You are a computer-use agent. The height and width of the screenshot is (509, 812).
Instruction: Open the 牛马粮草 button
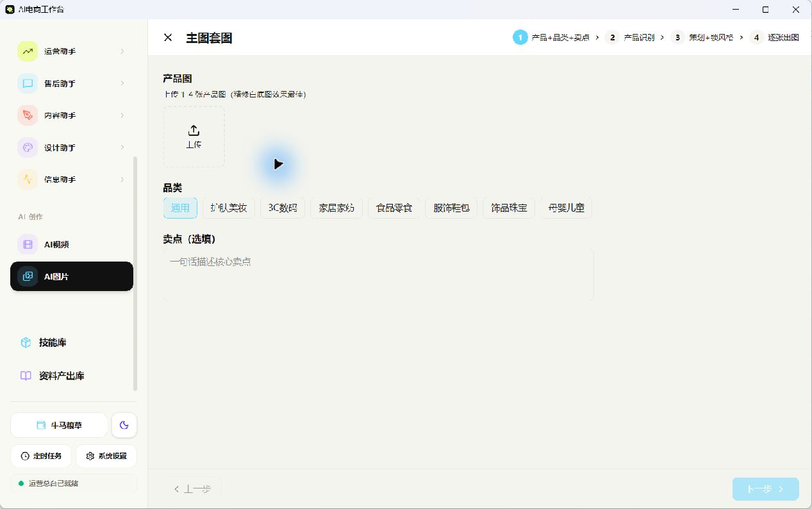point(59,425)
